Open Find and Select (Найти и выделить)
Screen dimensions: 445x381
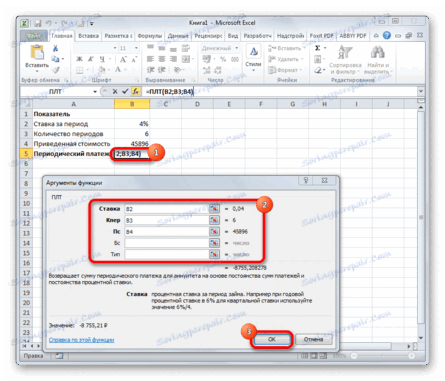(x=378, y=59)
